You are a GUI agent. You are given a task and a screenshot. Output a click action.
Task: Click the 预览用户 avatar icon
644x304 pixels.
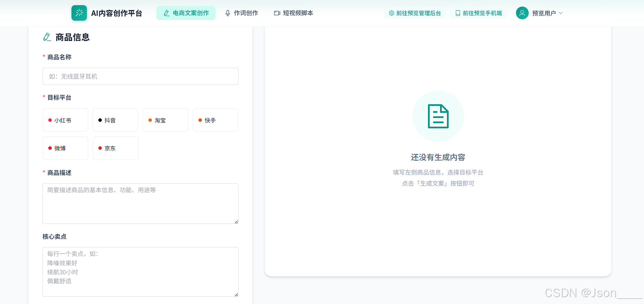tap(522, 13)
